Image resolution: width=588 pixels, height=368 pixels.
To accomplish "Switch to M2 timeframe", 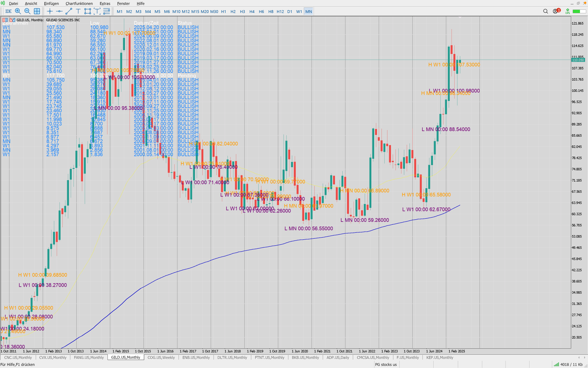I will point(129,12).
